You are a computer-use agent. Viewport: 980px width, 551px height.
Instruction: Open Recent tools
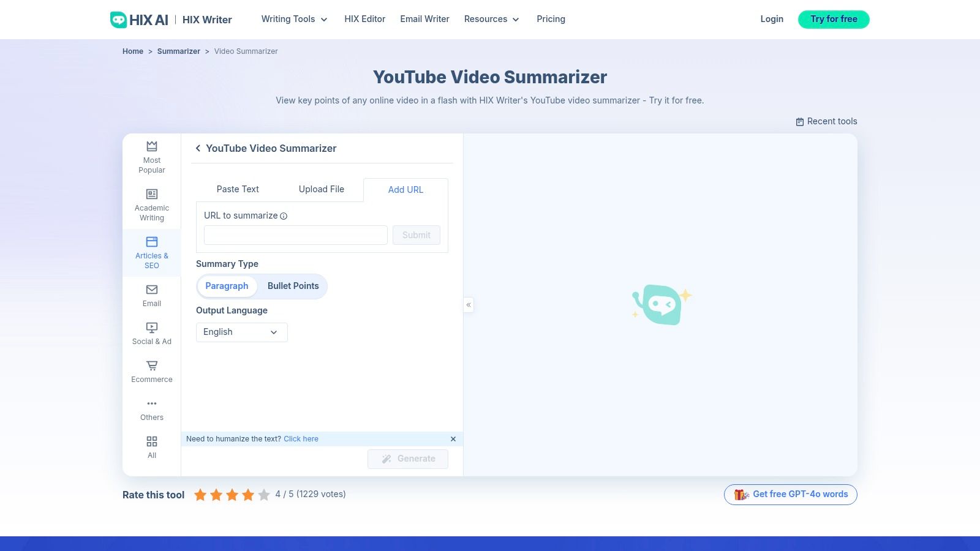826,121
